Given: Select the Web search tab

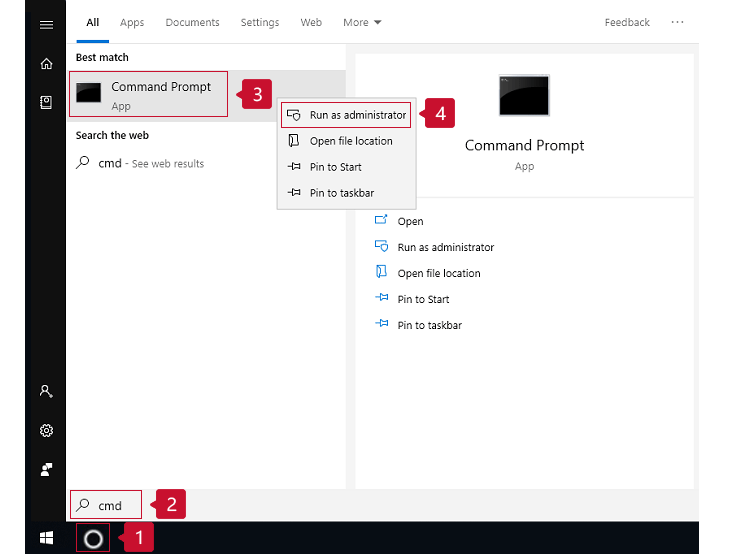Looking at the screenshot, I should point(311,22).
